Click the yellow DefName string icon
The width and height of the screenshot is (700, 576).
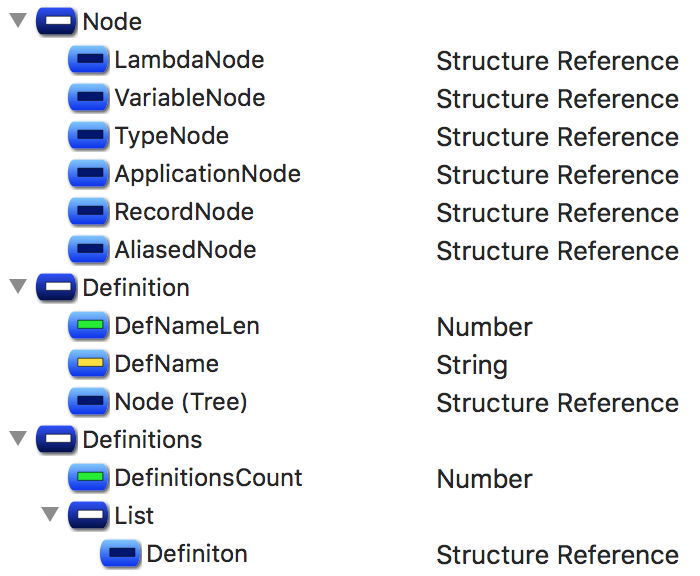pyautogui.click(x=88, y=364)
